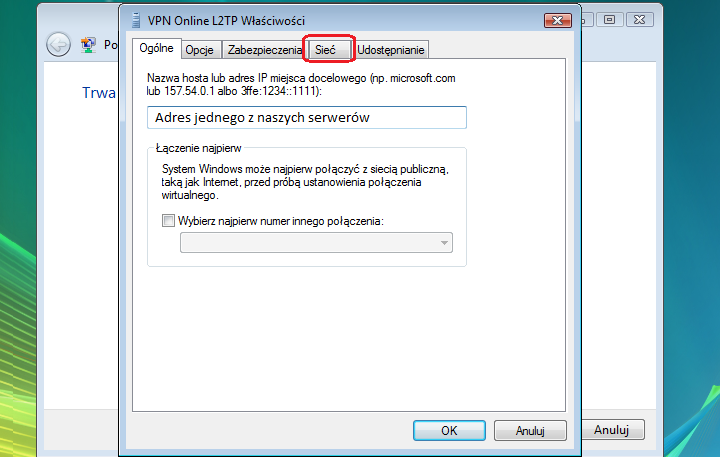The height and width of the screenshot is (457, 720).
Task: Click the server address input field
Action: (307, 118)
